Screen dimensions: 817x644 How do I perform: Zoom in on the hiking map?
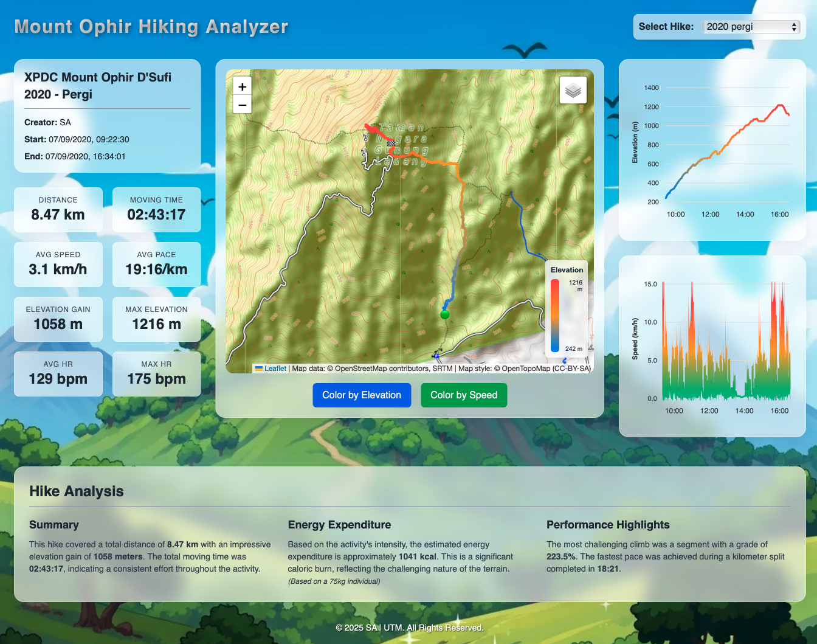(x=242, y=86)
